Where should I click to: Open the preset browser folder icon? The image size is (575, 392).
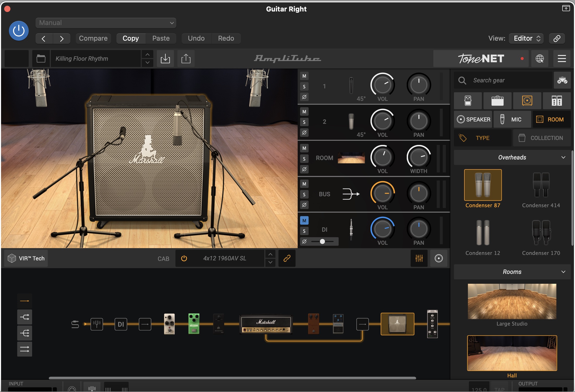[41, 59]
